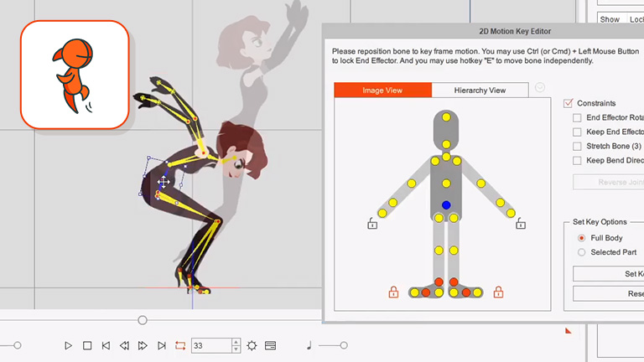This screenshot has width=644, height=362.
Task: Select the blue hip bone point
Action: coord(446,204)
